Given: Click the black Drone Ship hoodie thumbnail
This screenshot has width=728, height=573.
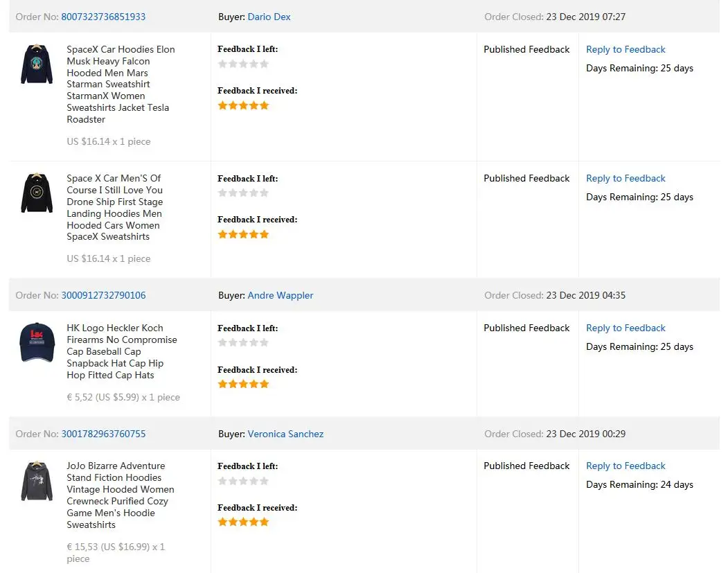Looking at the screenshot, I should coord(36,193).
